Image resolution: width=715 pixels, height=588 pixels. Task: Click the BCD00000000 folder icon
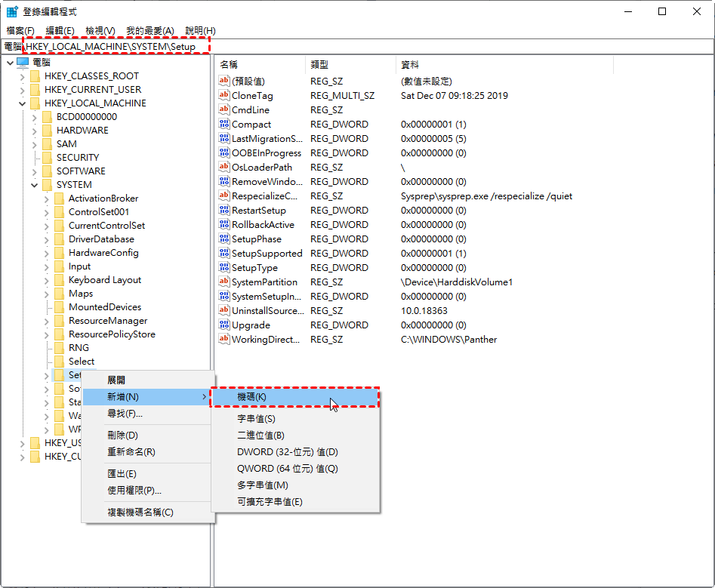coord(47,117)
